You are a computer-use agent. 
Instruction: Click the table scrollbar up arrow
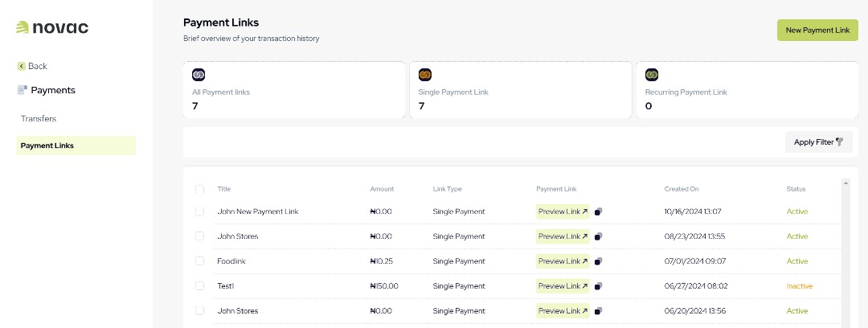[845, 183]
